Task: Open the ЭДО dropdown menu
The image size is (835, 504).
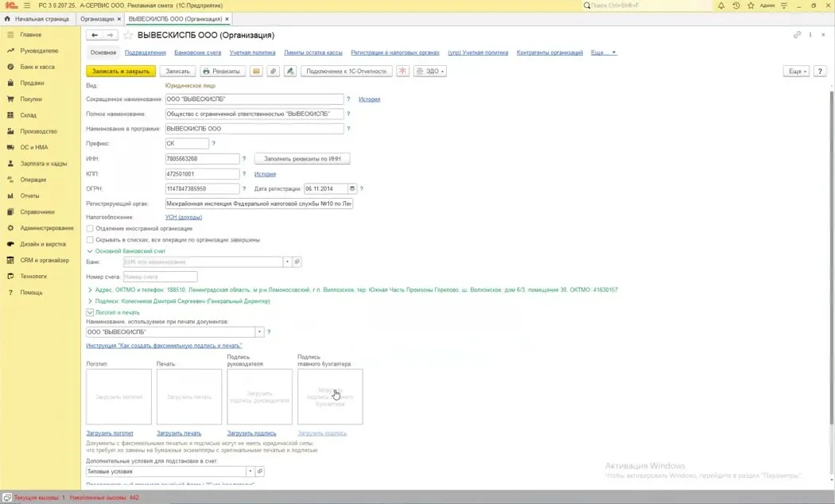Action: [429, 72]
